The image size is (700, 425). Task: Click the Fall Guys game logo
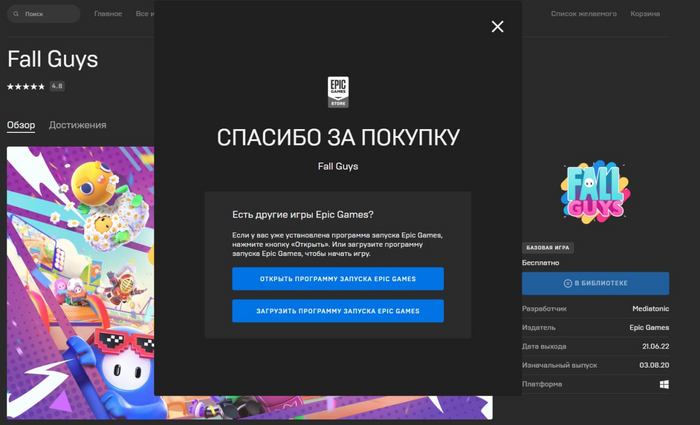click(595, 192)
